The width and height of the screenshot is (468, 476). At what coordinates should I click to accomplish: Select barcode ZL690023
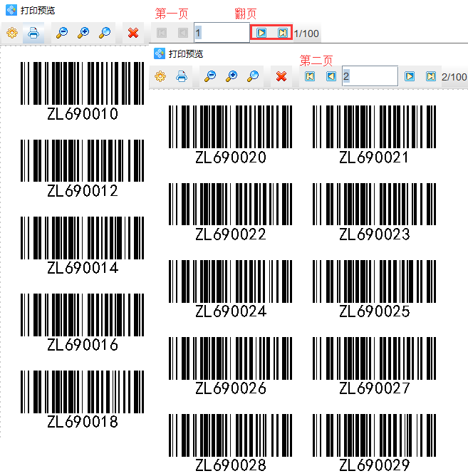coord(374,212)
